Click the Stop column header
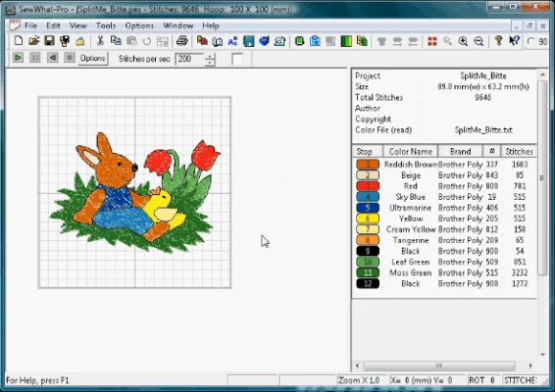 coord(368,152)
